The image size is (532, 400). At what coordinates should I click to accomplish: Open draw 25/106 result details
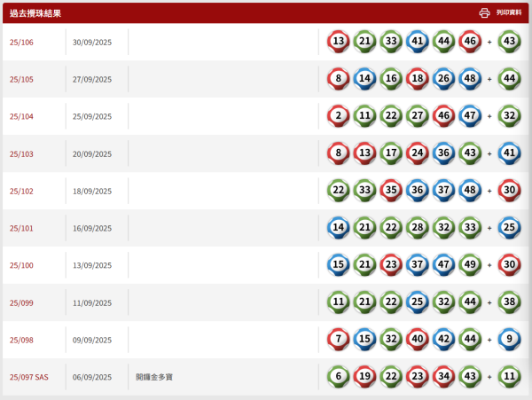point(21,43)
